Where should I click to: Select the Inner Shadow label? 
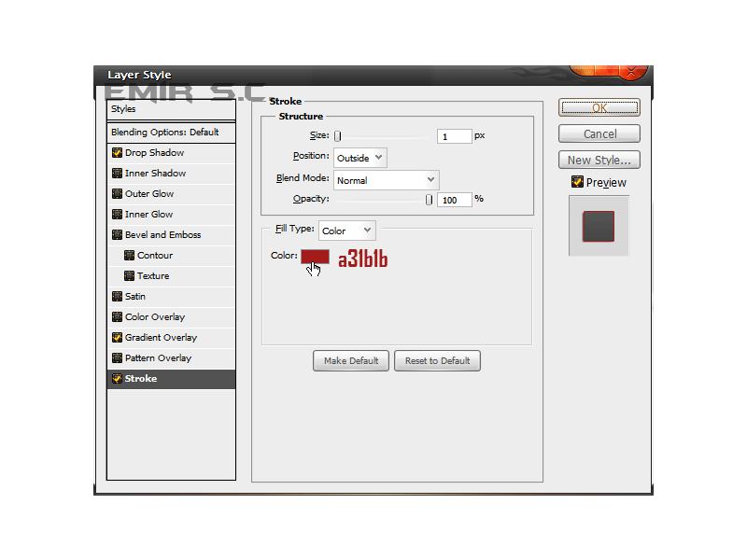[x=155, y=174]
